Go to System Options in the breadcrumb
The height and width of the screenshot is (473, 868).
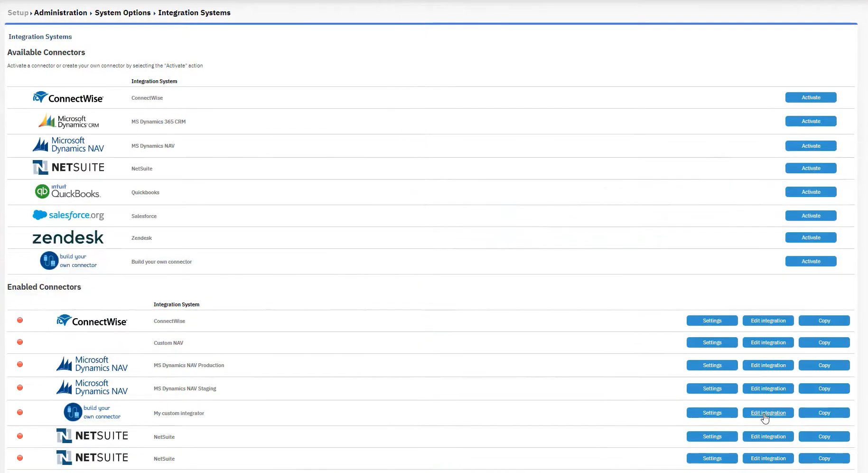click(123, 13)
